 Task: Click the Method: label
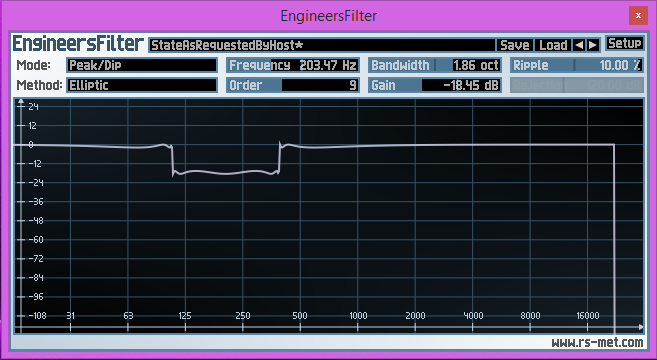[x=39, y=85]
